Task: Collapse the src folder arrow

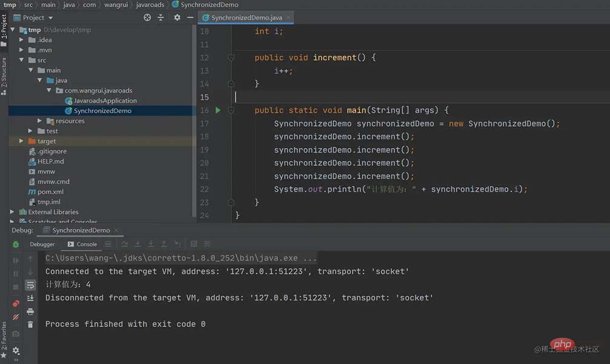Action: (x=21, y=60)
